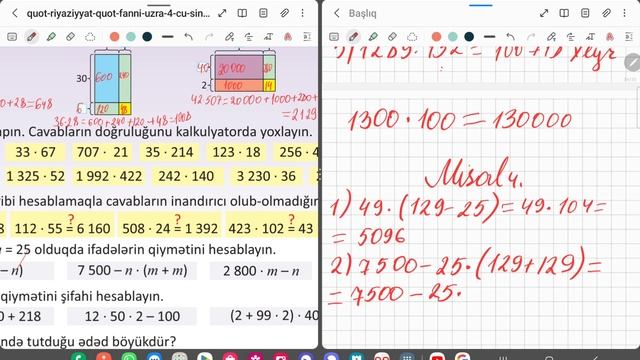The height and width of the screenshot is (360, 640).
Task: Select the lasso selection tool in right note
Action: coord(412,37)
